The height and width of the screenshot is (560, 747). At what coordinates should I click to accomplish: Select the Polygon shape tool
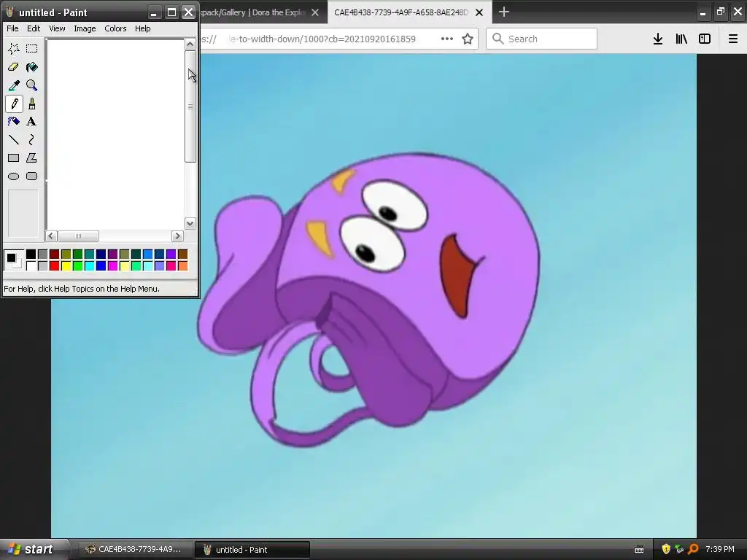pos(31,157)
